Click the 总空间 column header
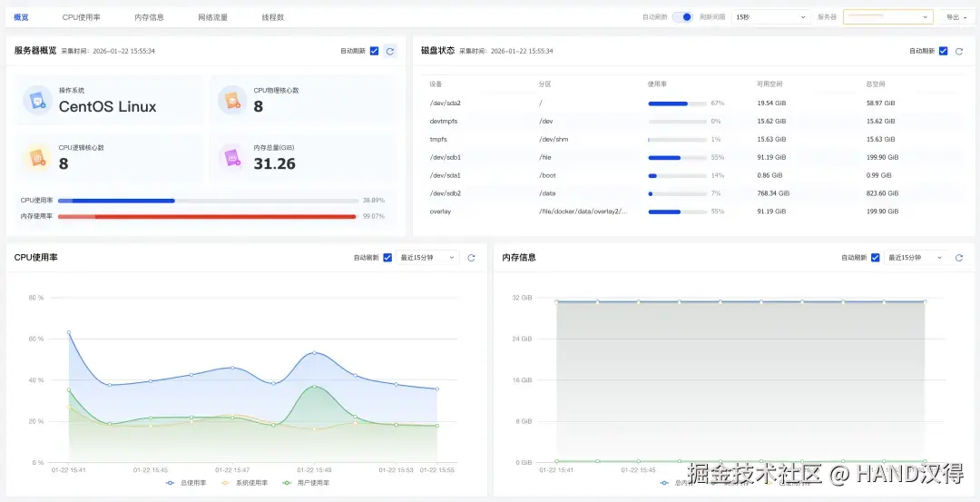 tap(876, 84)
